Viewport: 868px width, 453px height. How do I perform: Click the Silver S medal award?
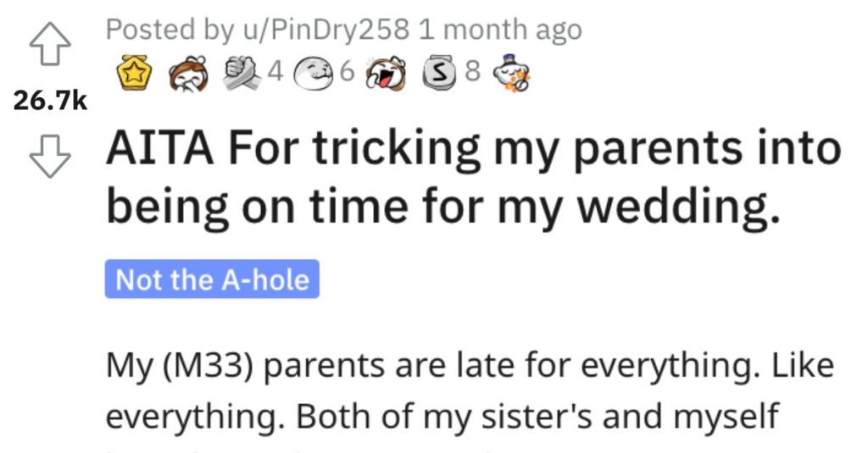pyautogui.click(x=440, y=74)
